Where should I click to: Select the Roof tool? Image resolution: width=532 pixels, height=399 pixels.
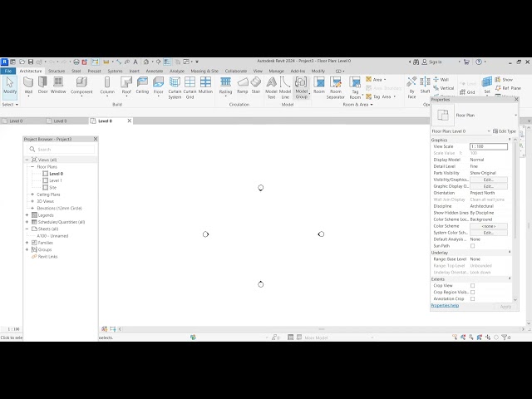tap(126, 86)
